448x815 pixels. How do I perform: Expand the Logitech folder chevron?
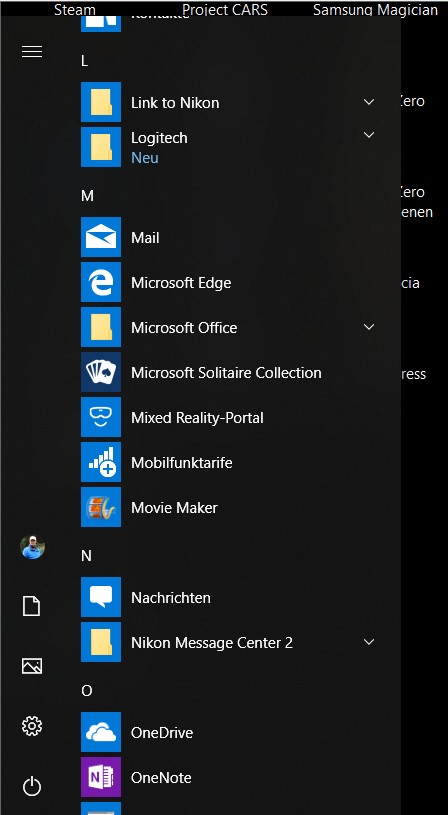click(x=369, y=135)
